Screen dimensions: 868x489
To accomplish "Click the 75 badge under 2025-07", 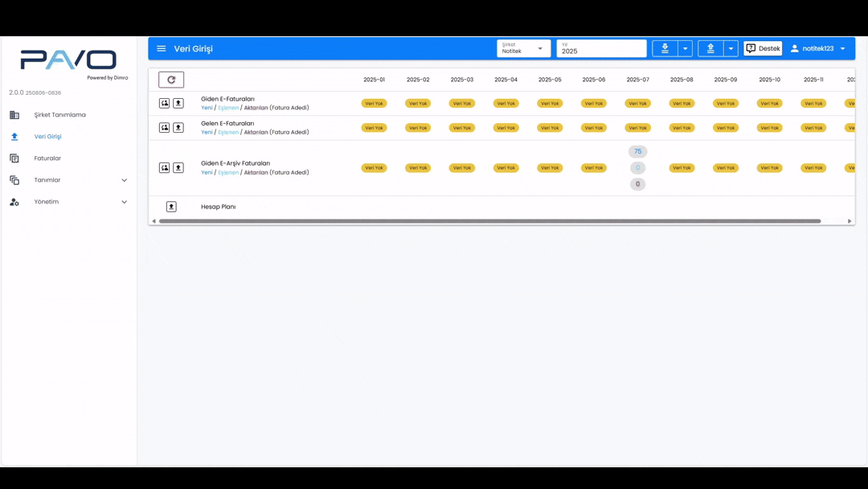I will (x=638, y=151).
